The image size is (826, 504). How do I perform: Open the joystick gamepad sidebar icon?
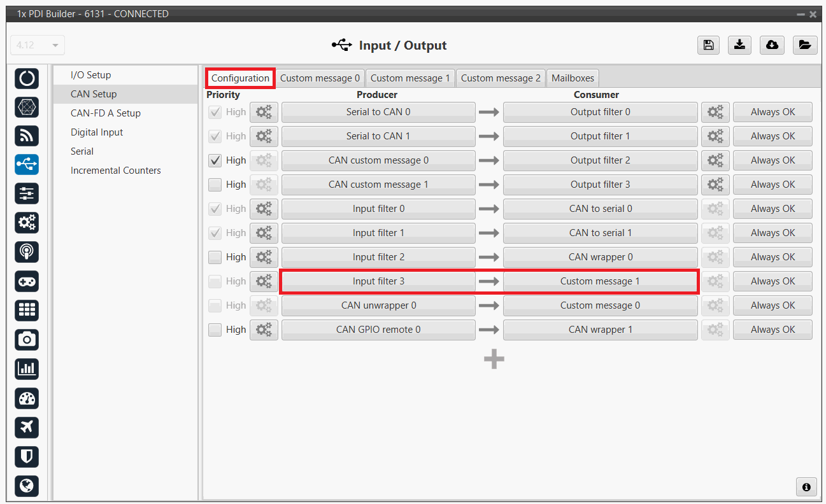[x=27, y=281]
